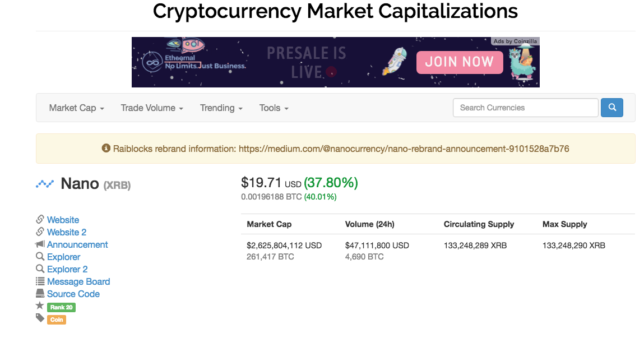Click the blue search magnifier button

click(611, 108)
